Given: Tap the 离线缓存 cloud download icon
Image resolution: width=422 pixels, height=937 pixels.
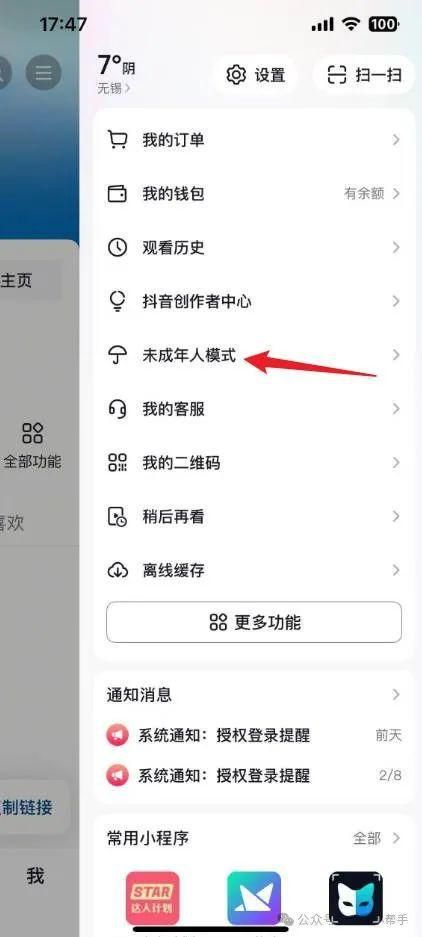Looking at the screenshot, I should tap(117, 570).
